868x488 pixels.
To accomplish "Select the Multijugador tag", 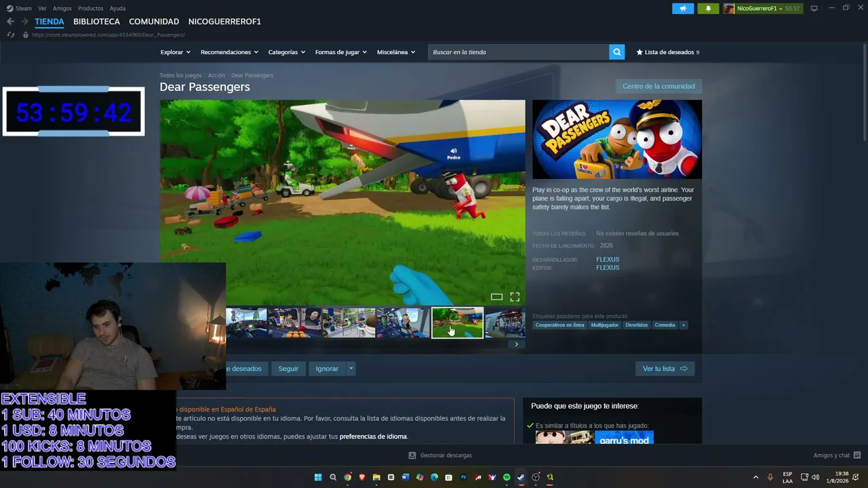I will 604,325.
